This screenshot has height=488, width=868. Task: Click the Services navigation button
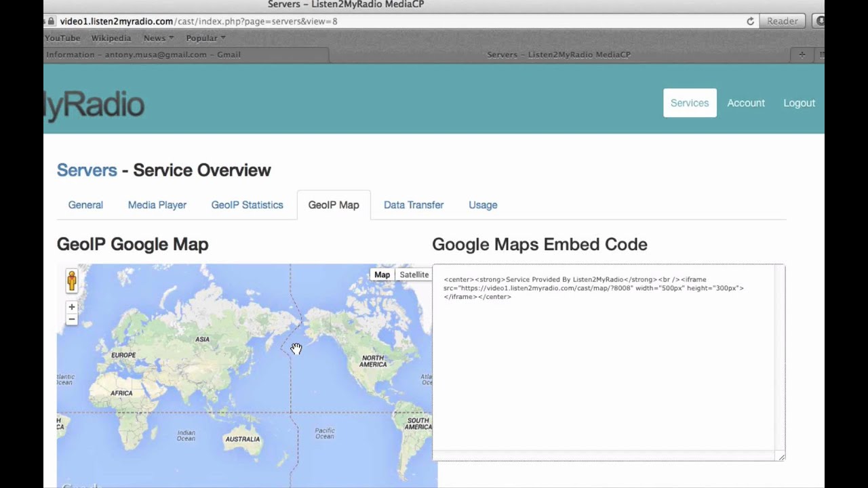click(x=690, y=103)
